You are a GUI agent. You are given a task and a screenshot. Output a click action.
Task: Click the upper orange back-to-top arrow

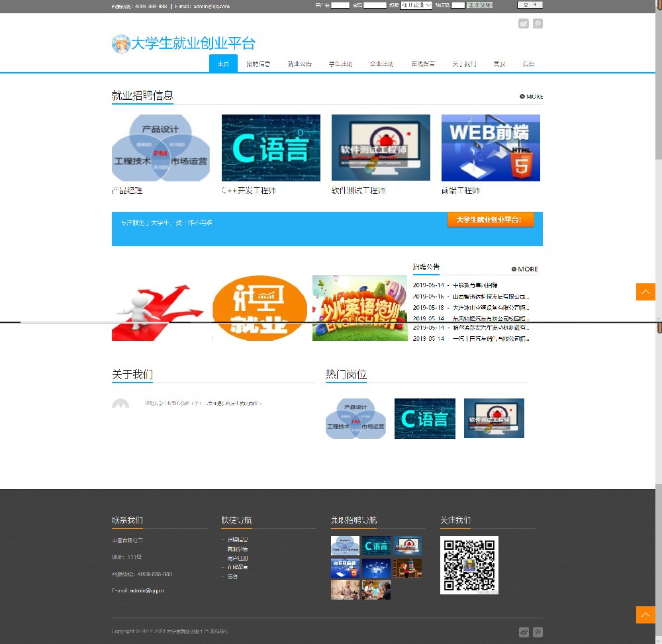click(x=645, y=292)
